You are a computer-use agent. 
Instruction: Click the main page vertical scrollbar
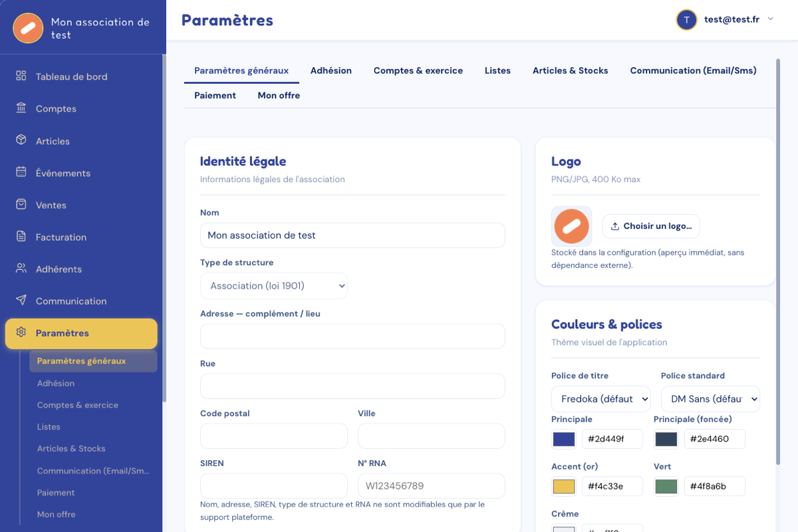click(778, 261)
